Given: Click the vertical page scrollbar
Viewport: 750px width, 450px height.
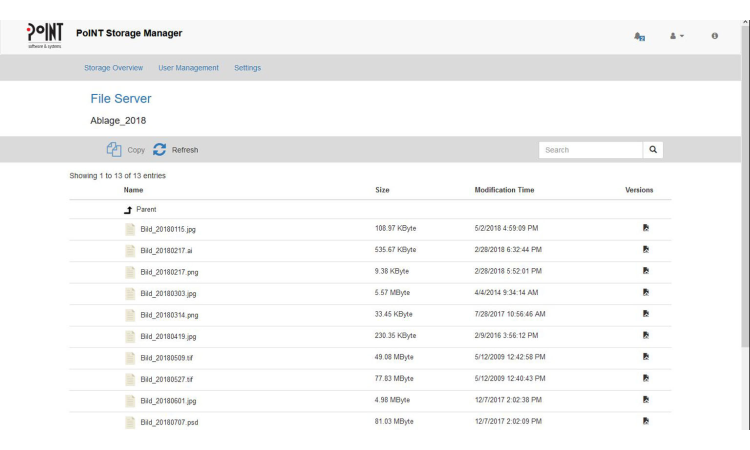Looking at the screenshot, I should pos(744,200).
